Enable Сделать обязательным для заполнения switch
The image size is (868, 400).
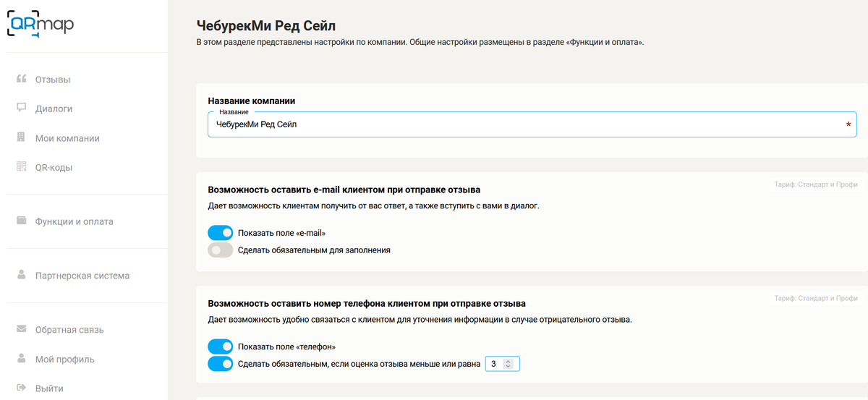click(x=221, y=250)
